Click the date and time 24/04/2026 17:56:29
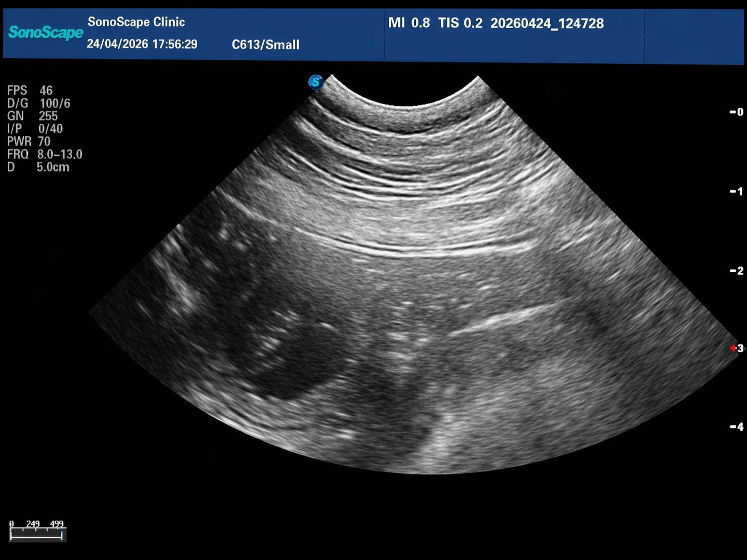 click(142, 44)
